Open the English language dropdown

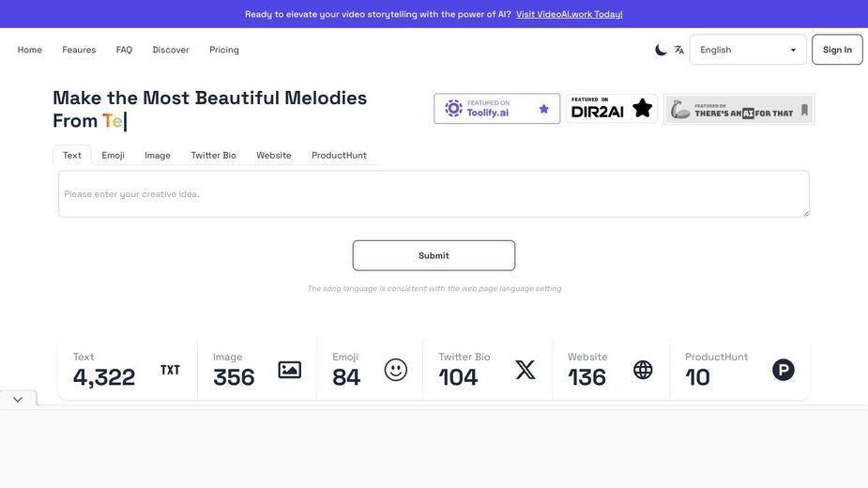tap(748, 50)
